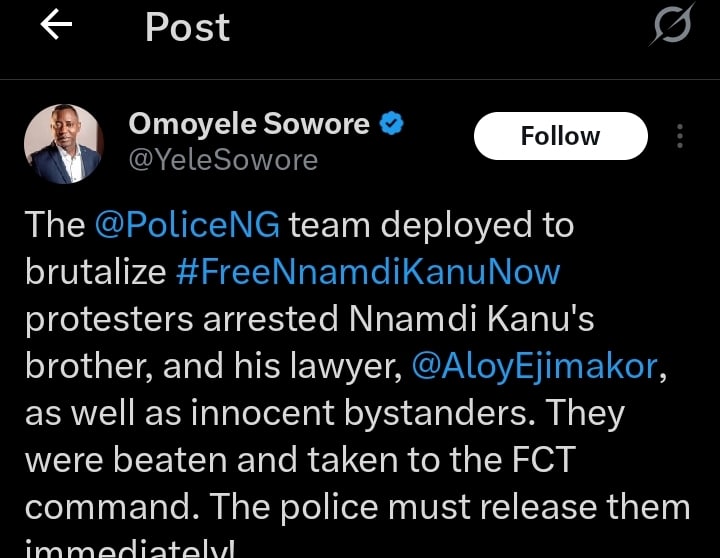Screen dimensions: 720x558
Task: Open the #FreeNnamdiKanuNow hashtag
Action: [x=368, y=271]
